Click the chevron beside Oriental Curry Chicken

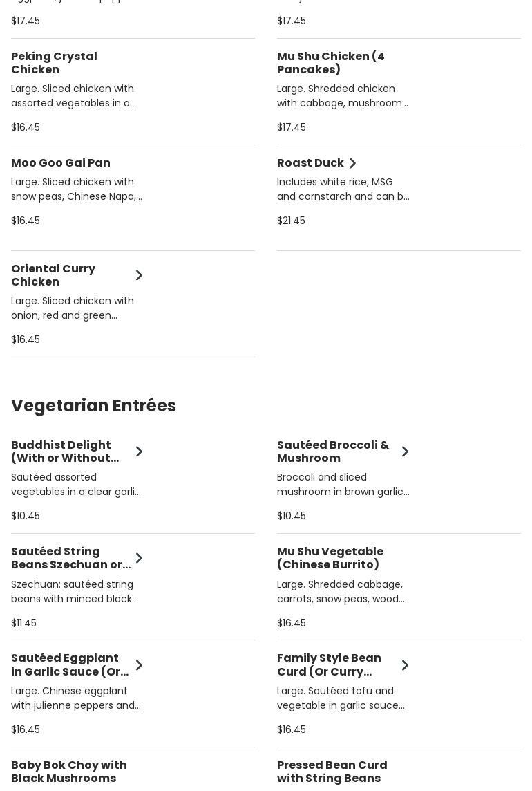point(139,275)
